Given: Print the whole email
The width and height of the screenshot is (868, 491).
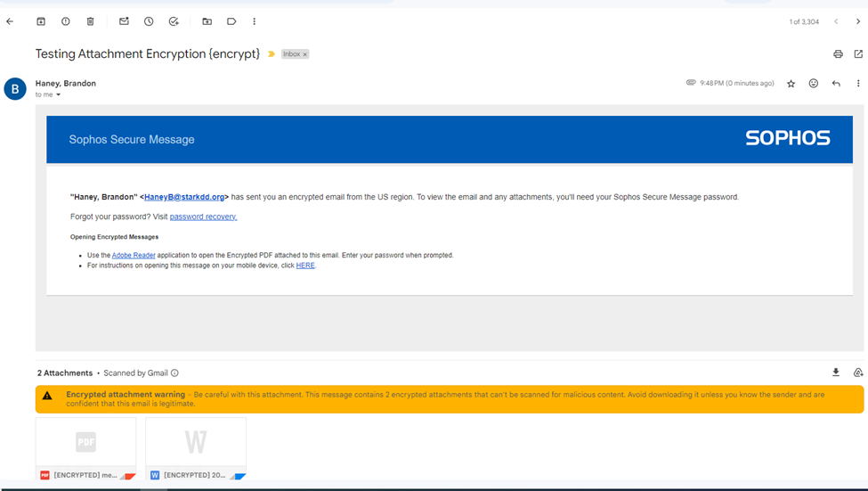Looking at the screenshot, I should pos(838,53).
